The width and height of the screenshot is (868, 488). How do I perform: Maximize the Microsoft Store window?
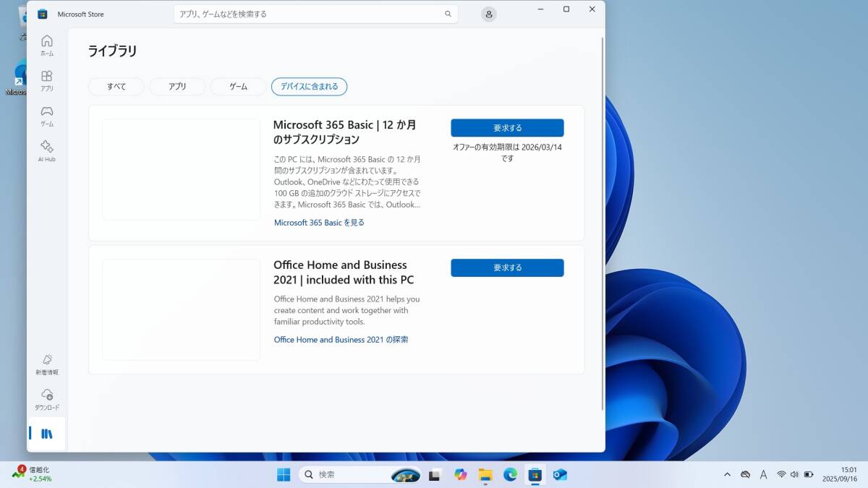click(x=566, y=9)
